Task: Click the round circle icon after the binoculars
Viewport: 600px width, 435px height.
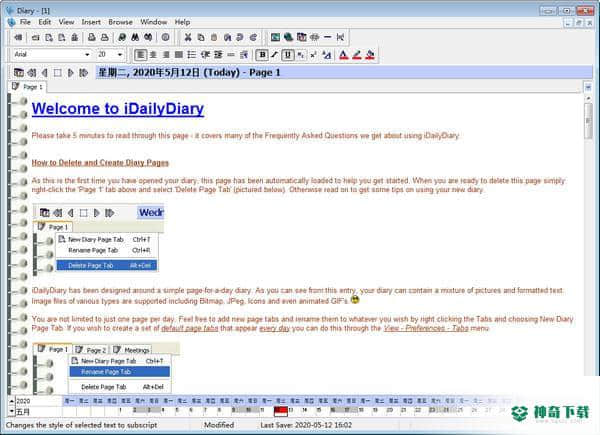Action: click(x=165, y=37)
